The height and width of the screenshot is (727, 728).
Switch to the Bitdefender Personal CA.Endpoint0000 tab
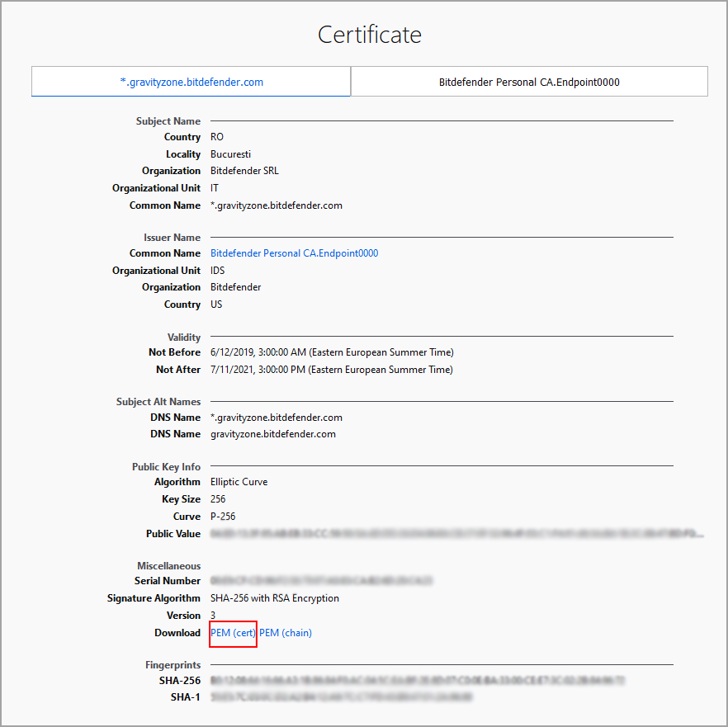click(x=529, y=82)
